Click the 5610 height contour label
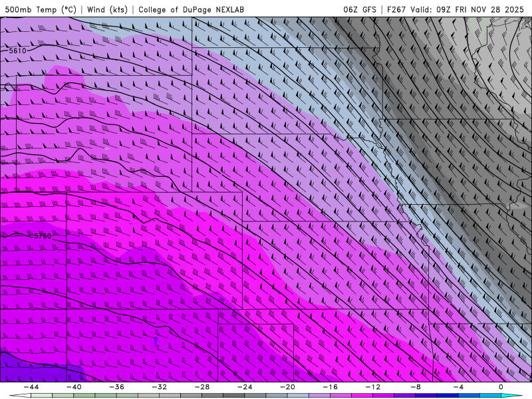Image resolution: width=532 pixels, height=399 pixels. click(x=17, y=51)
